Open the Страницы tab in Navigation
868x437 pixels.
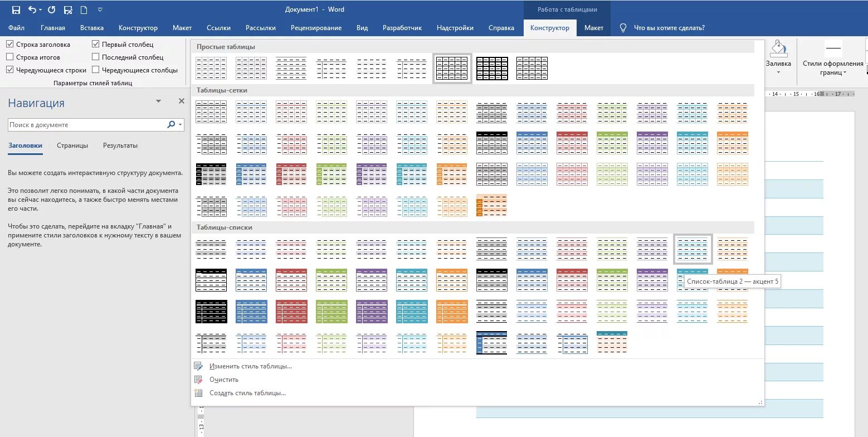coord(72,145)
